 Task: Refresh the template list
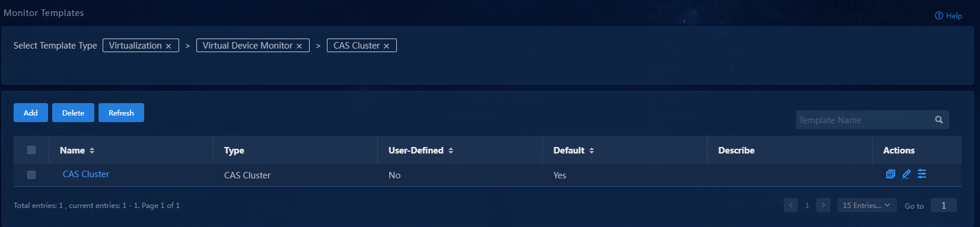(x=121, y=113)
